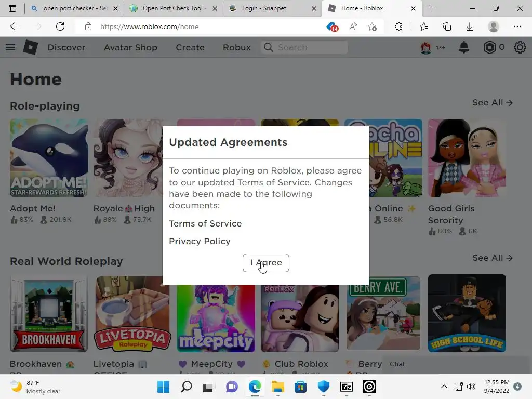This screenshot has height=399, width=532.
Task: Open Avatar Shop in the navigation bar
Action: [130, 47]
